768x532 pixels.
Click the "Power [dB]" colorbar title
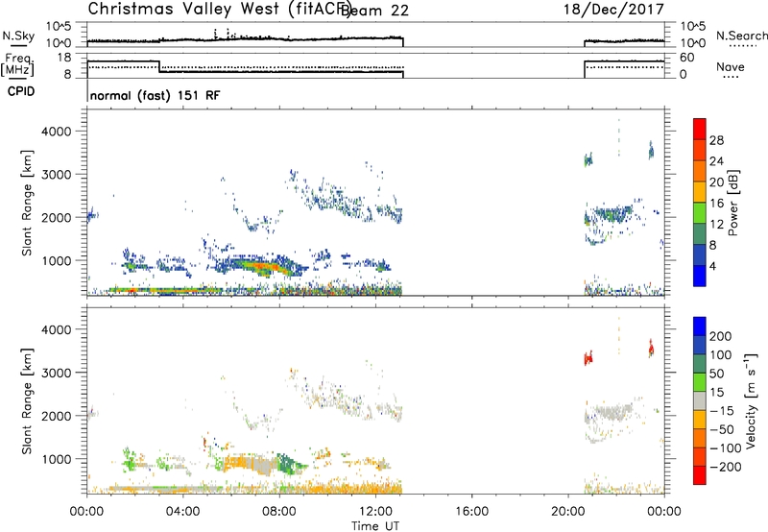tap(733, 203)
